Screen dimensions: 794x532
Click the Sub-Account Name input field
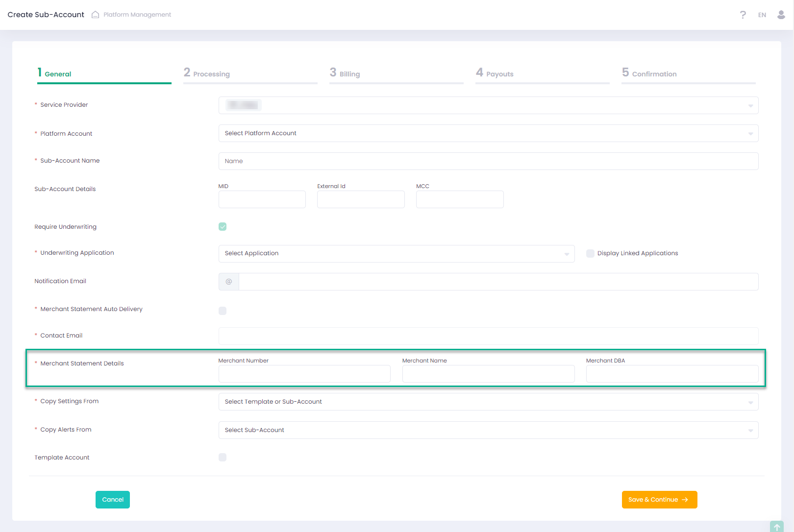coord(488,161)
